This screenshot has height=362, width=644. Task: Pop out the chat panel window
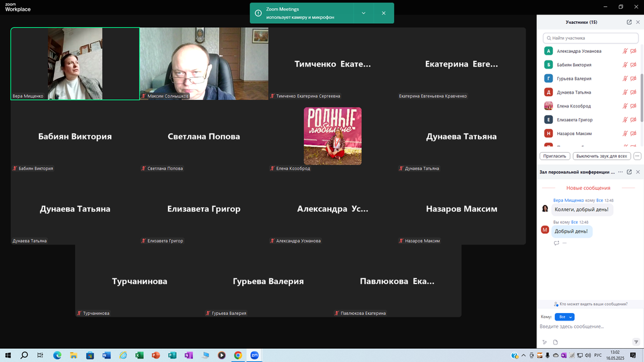629,172
